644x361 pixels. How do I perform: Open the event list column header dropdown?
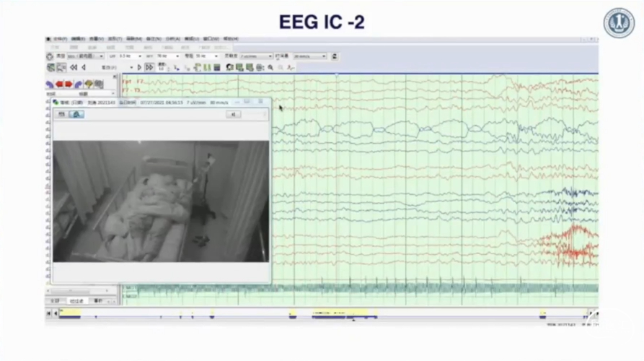(x=113, y=94)
